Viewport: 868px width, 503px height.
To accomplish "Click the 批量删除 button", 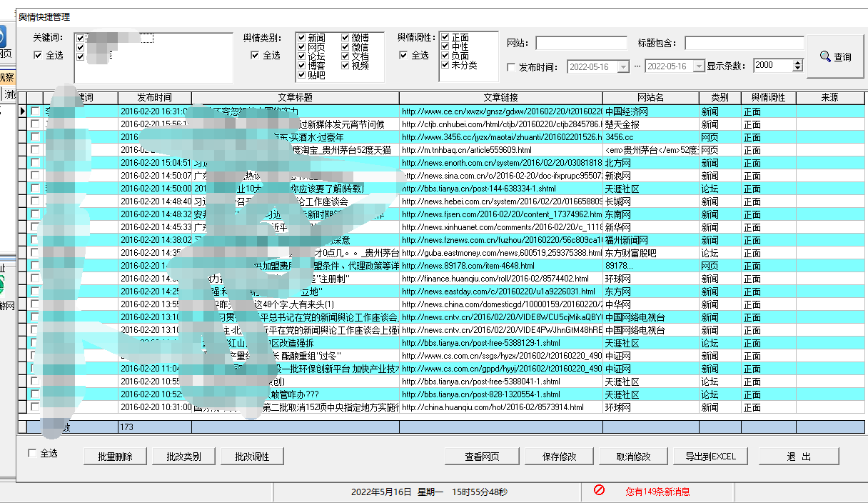I will click(114, 457).
